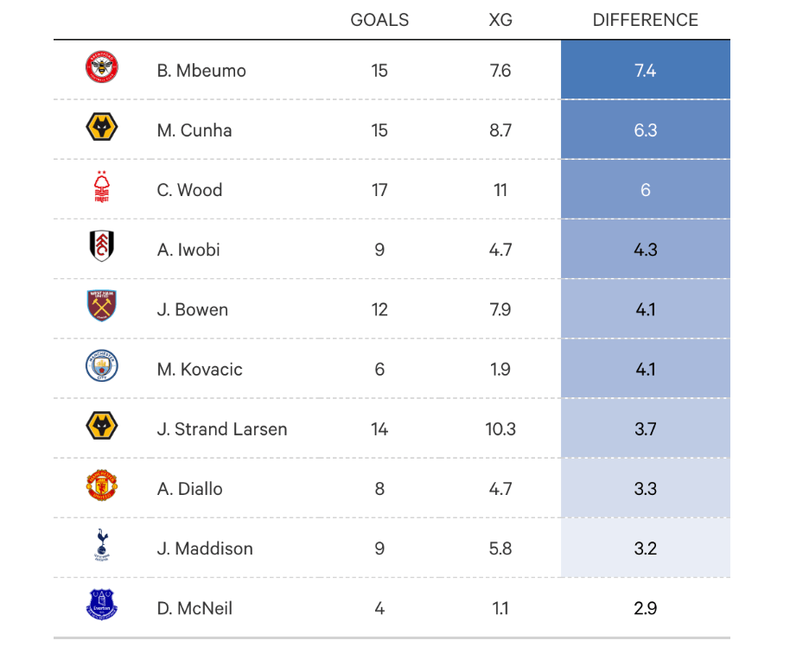The height and width of the screenshot is (672, 790).
Task: Select player name J. Strand Larsen
Action: click(x=222, y=429)
